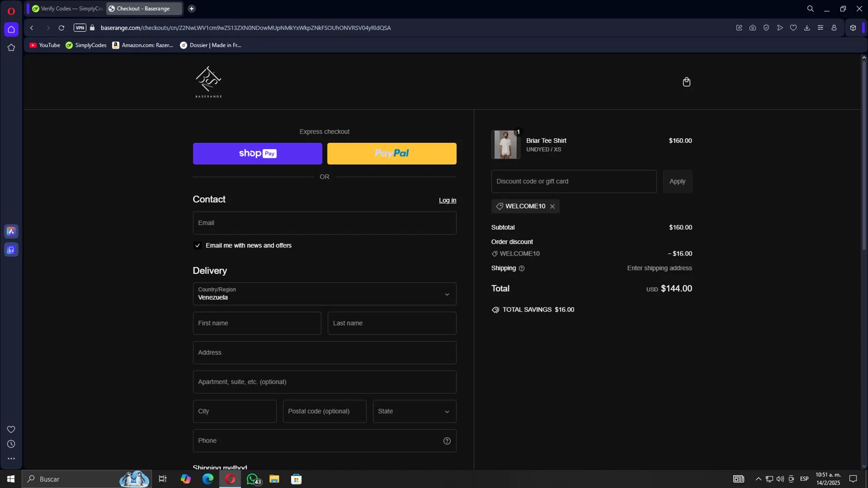Focus the Apartment, suite field
Viewport: 868px width, 488px height.
[324, 382]
